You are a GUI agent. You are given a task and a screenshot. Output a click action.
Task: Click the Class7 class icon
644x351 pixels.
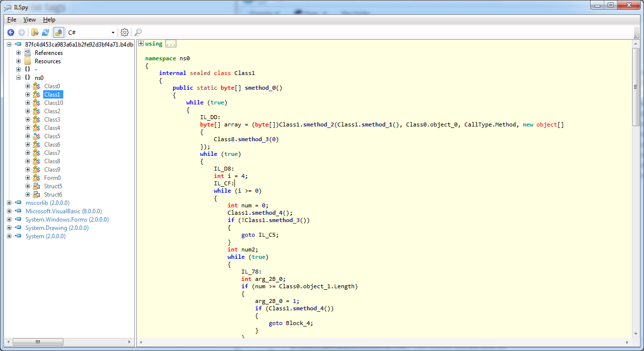36,153
